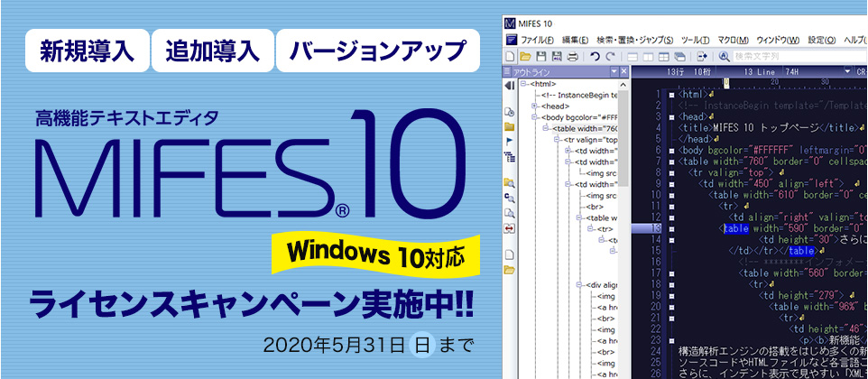Click the New file icon in toolbar
This screenshot has height=379, width=868.
pyautogui.click(x=511, y=57)
